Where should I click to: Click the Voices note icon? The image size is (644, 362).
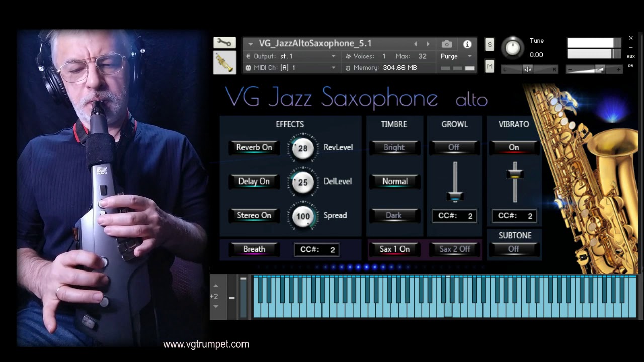click(348, 56)
